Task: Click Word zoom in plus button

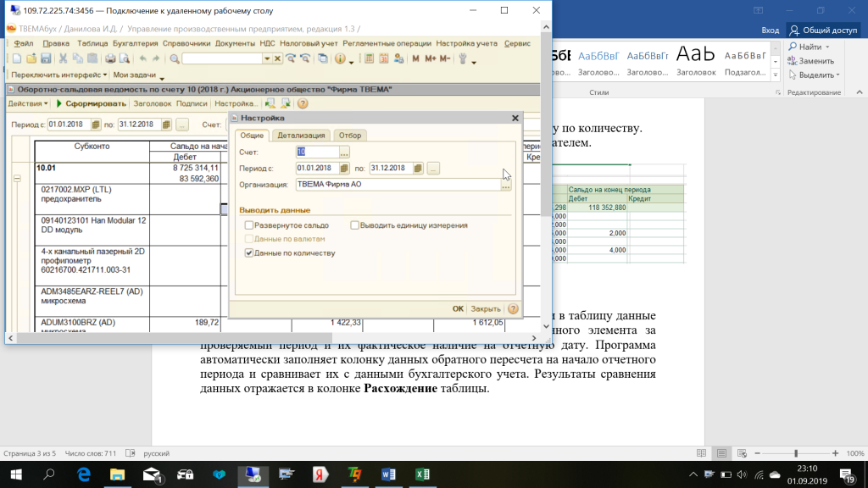Action: pos(835,453)
